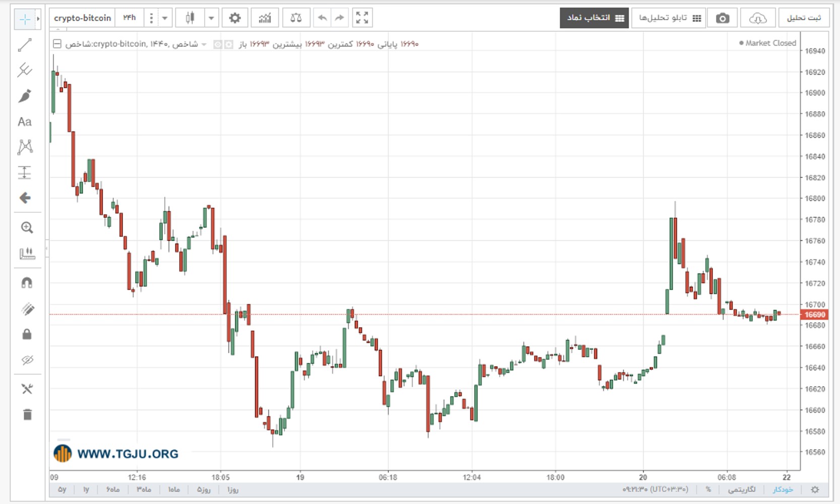
Task: Select the chart pattern tool
Action: click(25, 147)
